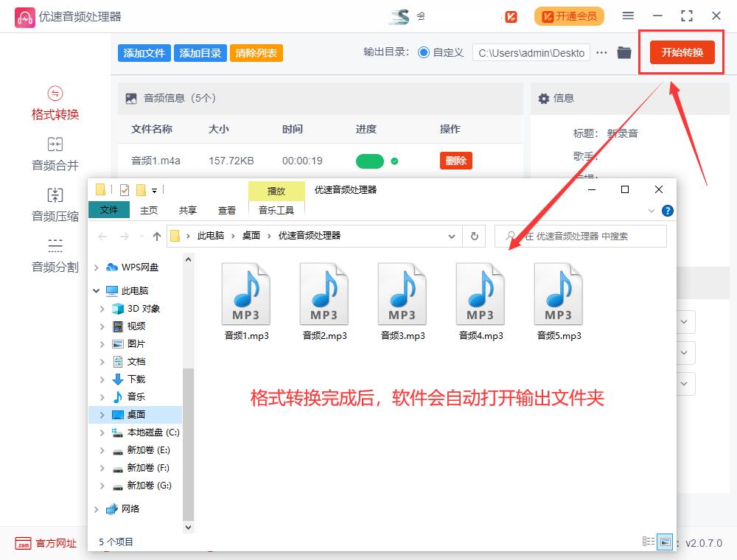Open the address bar history dropdown
737x560 pixels.
(452, 237)
